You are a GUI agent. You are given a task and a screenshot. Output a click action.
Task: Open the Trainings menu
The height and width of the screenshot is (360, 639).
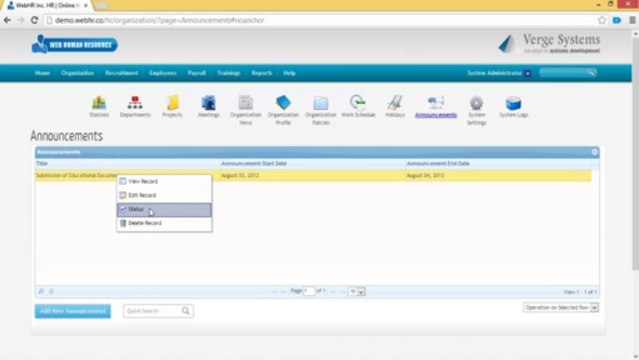pyautogui.click(x=228, y=73)
